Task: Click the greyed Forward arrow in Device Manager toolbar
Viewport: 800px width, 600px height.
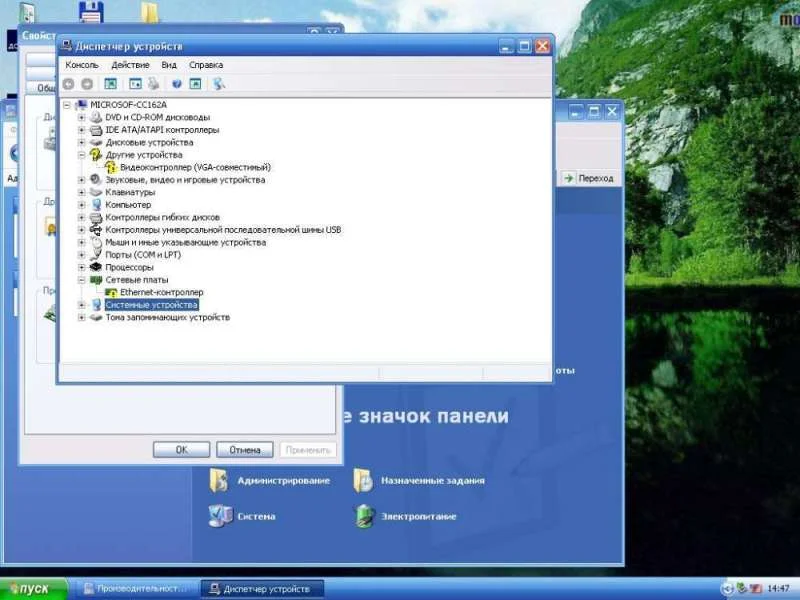Action: coord(87,84)
